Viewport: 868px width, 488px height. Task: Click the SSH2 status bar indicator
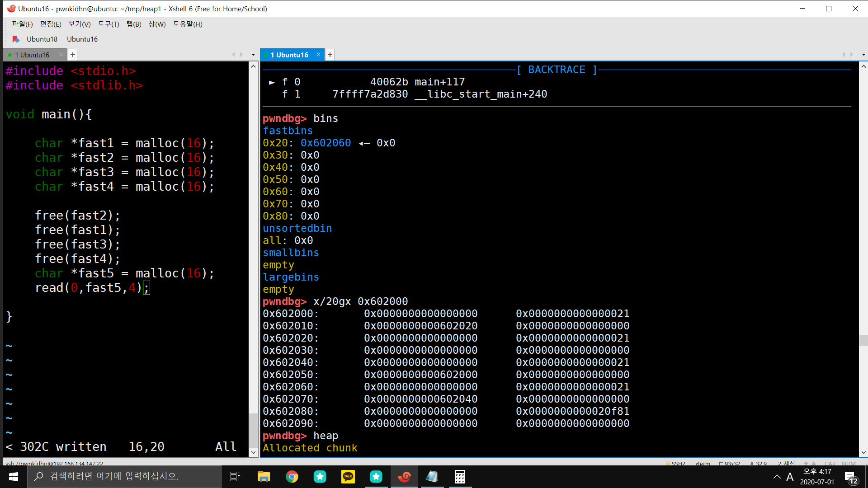click(x=675, y=463)
